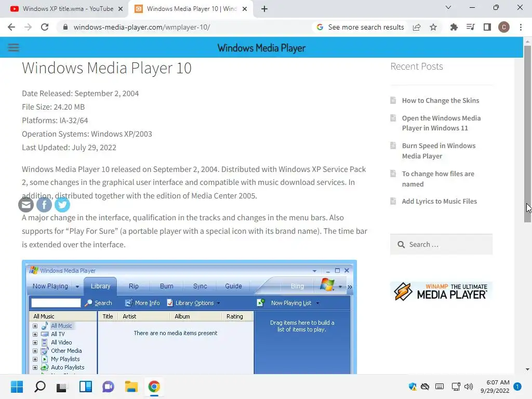Open media control icon in toolbar
532x399 pixels.
pos(471,27)
